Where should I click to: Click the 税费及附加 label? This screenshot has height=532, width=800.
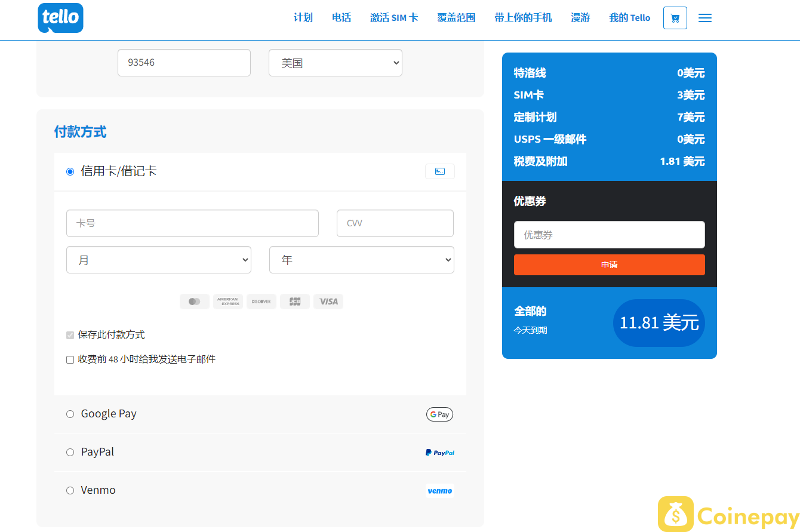point(541,161)
